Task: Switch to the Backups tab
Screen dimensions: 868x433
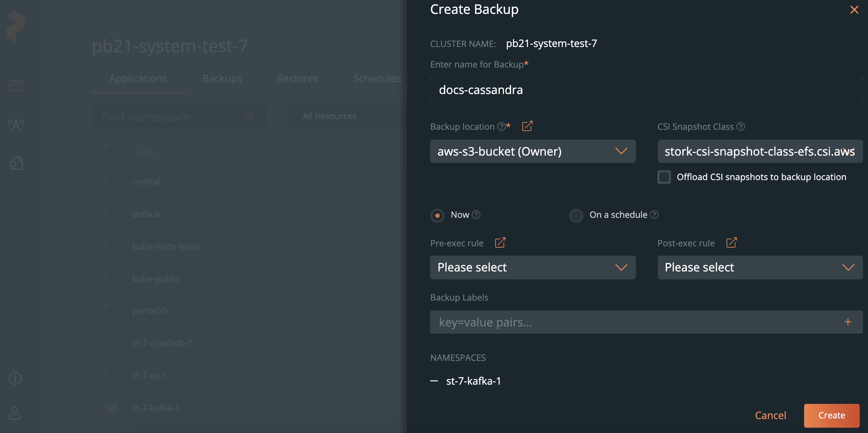Action: 222,77
